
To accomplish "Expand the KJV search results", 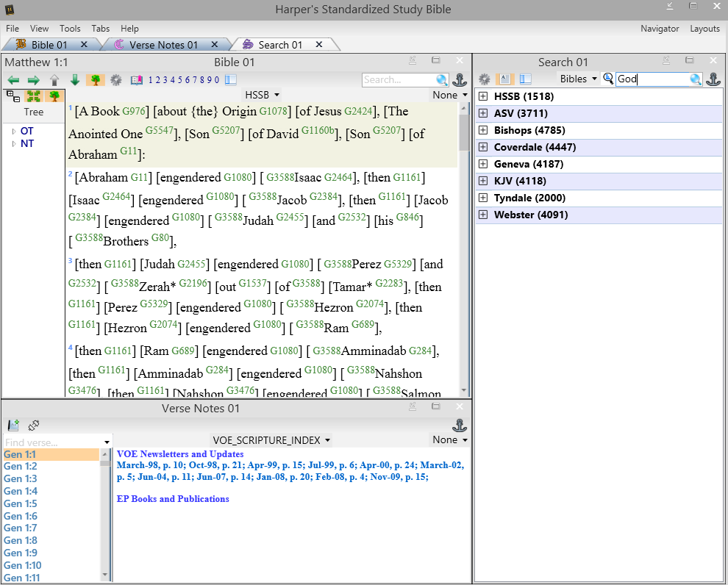I will click(483, 181).
